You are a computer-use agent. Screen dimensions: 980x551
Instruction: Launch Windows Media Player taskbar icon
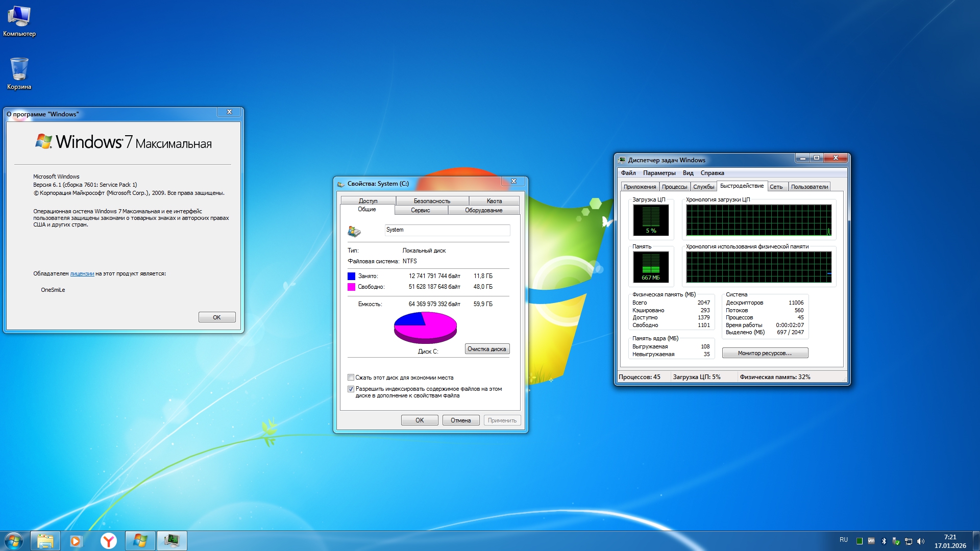[76, 541]
